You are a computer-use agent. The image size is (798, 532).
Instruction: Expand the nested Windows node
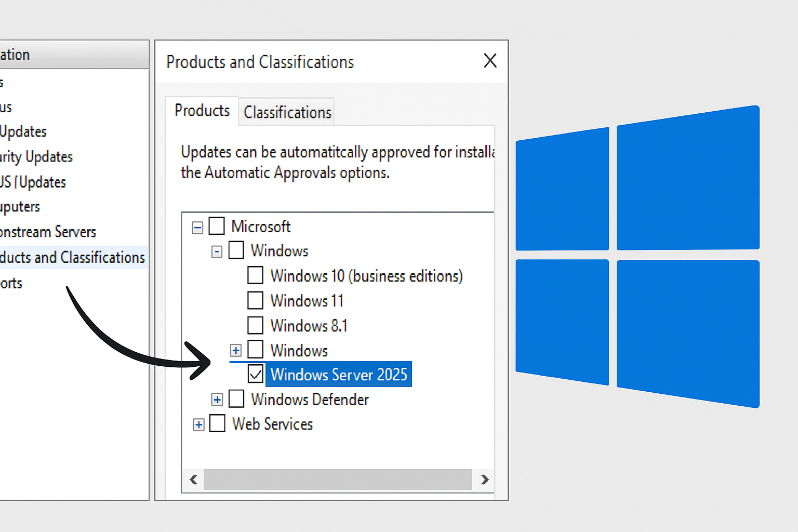236,350
